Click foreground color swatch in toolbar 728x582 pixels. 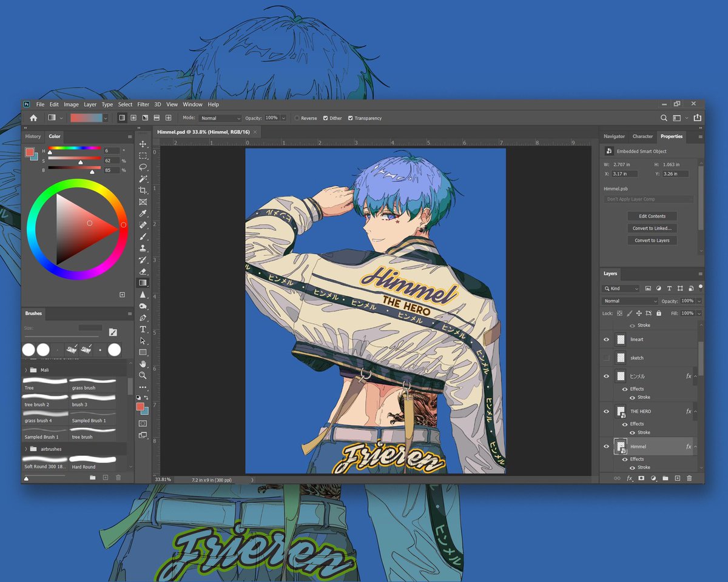pos(140,406)
